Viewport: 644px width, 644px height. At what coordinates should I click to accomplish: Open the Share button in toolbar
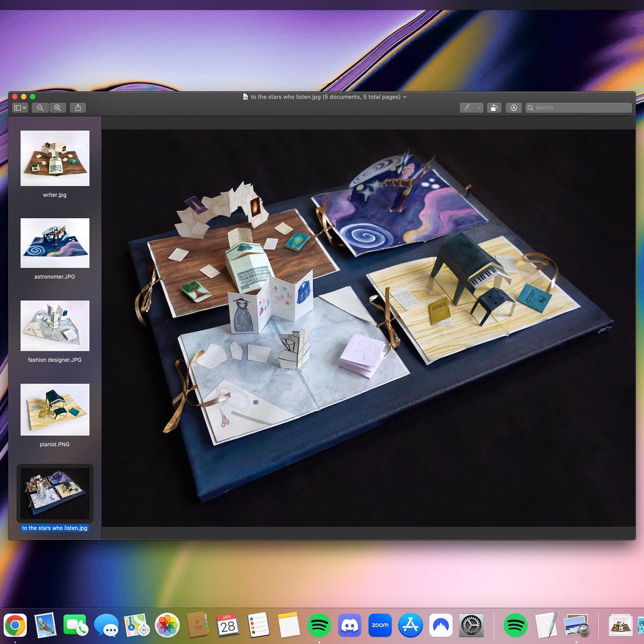pyautogui.click(x=78, y=108)
